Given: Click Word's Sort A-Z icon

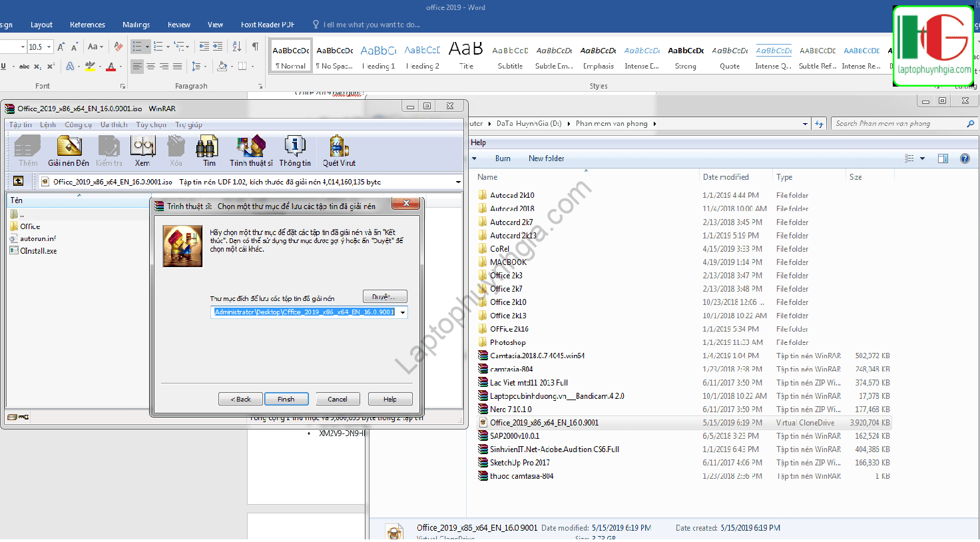Looking at the screenshot, I should [x=237, y=47].
